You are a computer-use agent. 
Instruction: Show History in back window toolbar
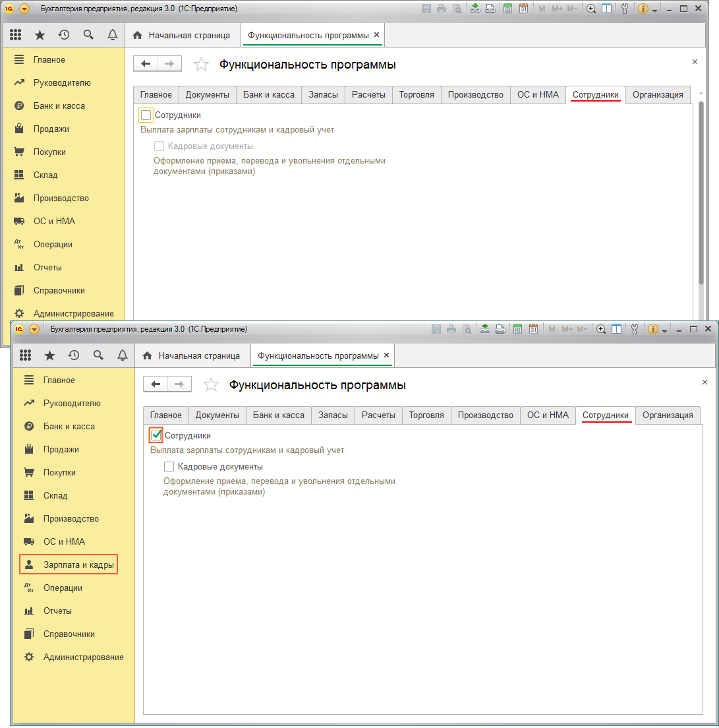pyautogui.click(x=64, y=35)
